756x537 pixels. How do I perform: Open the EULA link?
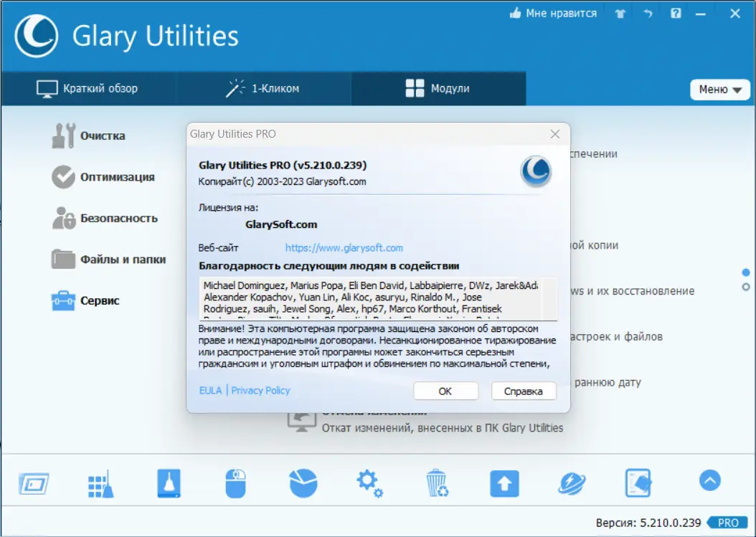[208, 390]
